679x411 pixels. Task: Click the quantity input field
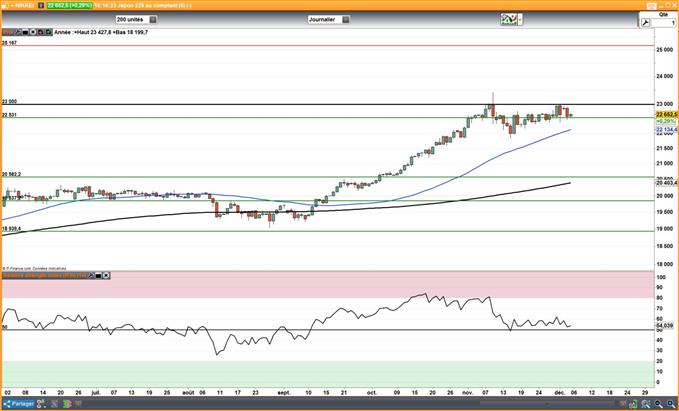(663, 23)
